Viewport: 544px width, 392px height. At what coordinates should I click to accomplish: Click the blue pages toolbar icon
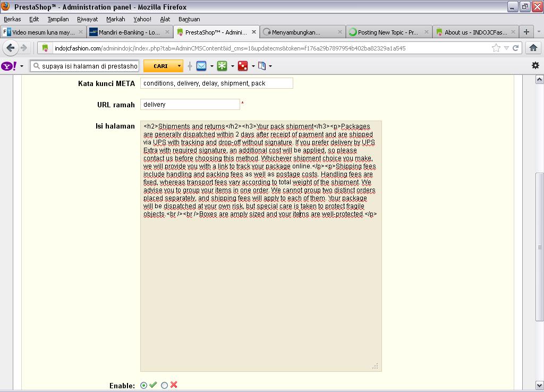[x=262, y=66]
